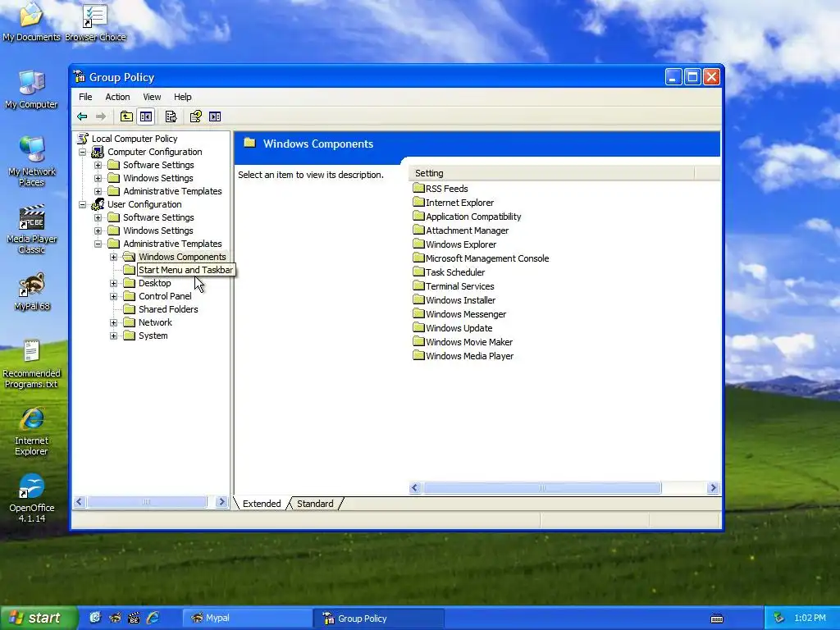Expand the System tree node

point(113,336)
